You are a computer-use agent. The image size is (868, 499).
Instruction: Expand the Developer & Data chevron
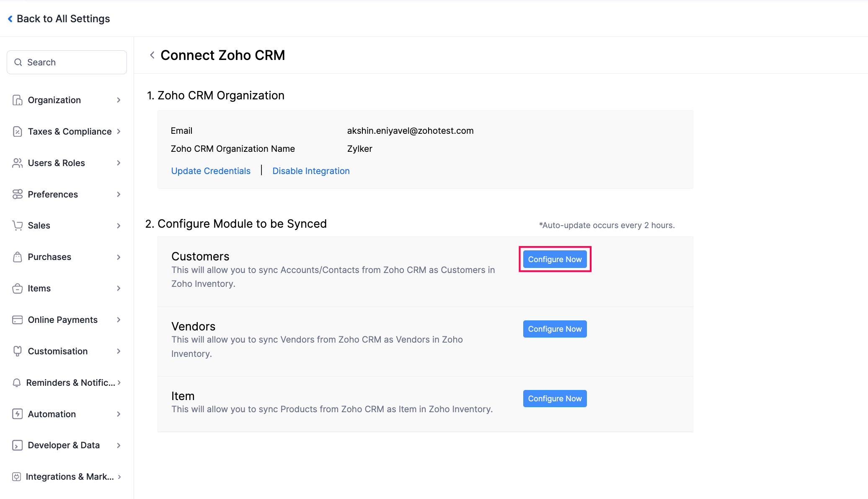(x=119, y=445)
